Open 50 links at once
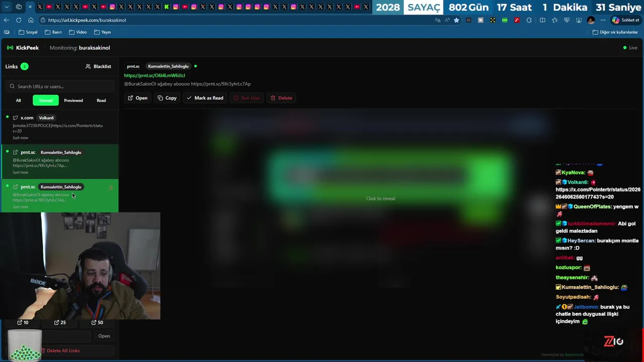Viewport: 644px width, 362px height. [x=97, y=323]
